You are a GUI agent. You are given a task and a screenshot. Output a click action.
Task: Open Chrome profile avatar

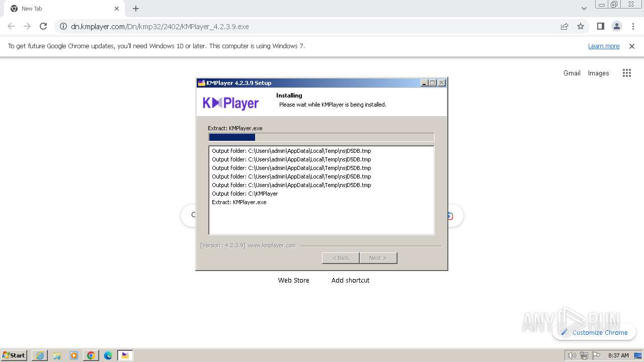[x=616, y=26]
